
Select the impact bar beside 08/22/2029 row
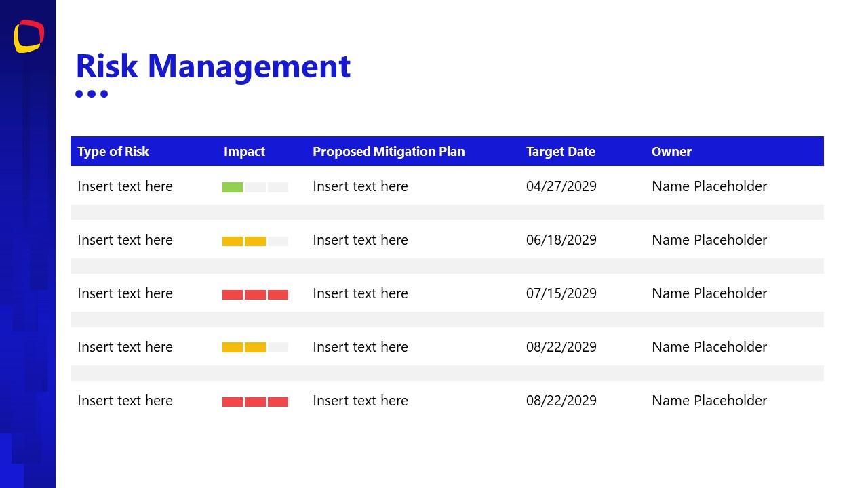pyautogui.click(x=255, y=347)
